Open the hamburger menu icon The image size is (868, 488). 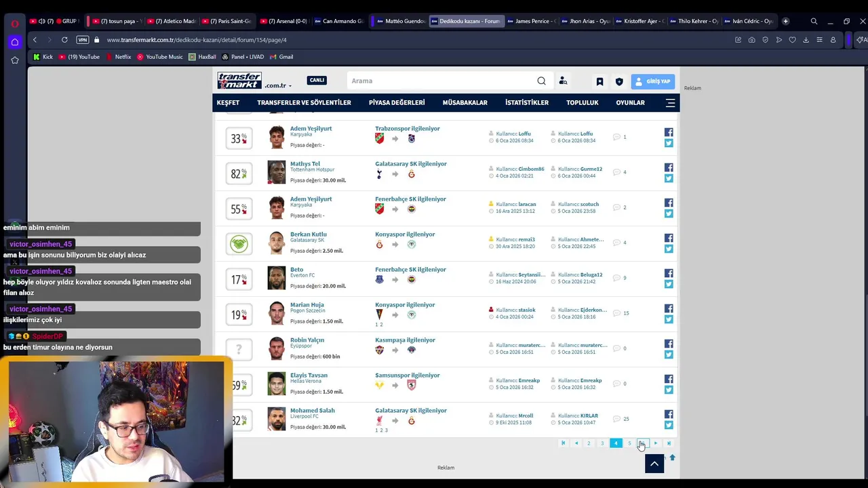coord(670,103)
